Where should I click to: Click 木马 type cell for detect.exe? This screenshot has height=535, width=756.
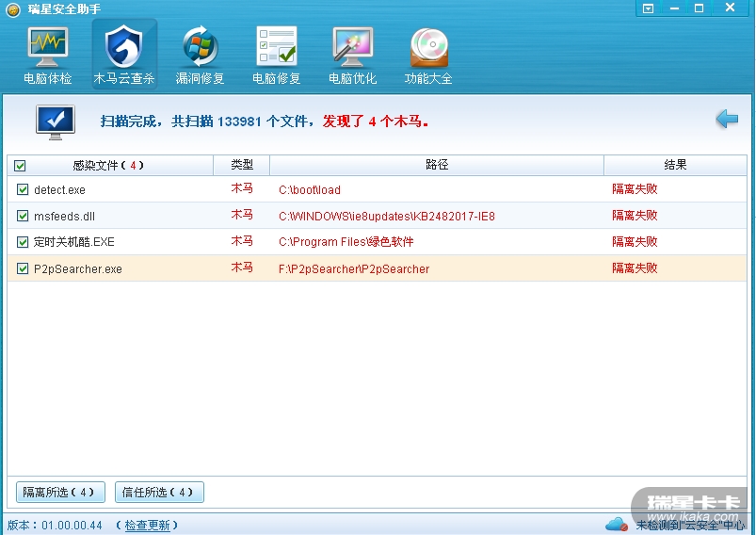coord(242,188)
